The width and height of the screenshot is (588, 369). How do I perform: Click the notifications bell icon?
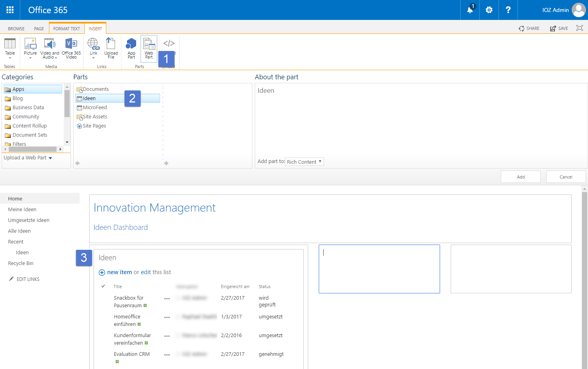click(469, 10)
